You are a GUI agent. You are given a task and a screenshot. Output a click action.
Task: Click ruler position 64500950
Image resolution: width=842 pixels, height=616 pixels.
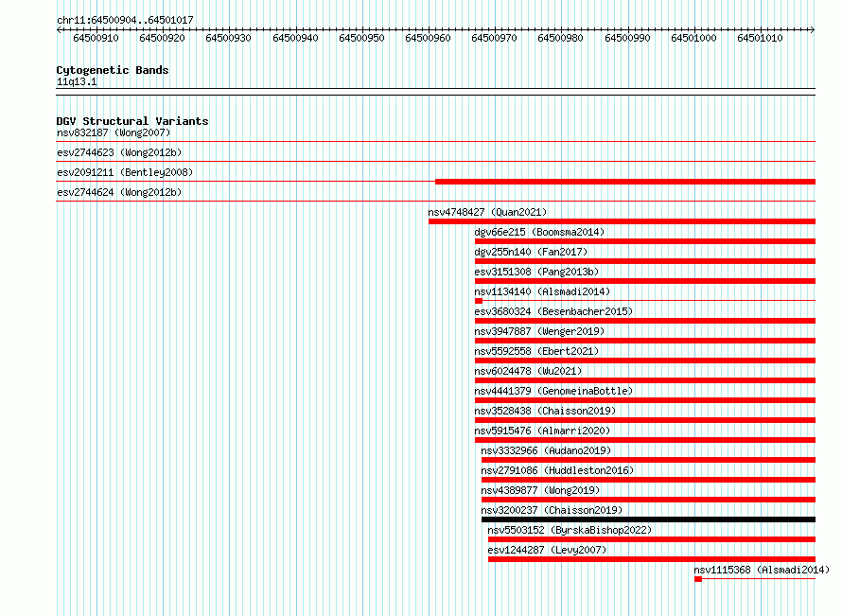coord(361,38)
